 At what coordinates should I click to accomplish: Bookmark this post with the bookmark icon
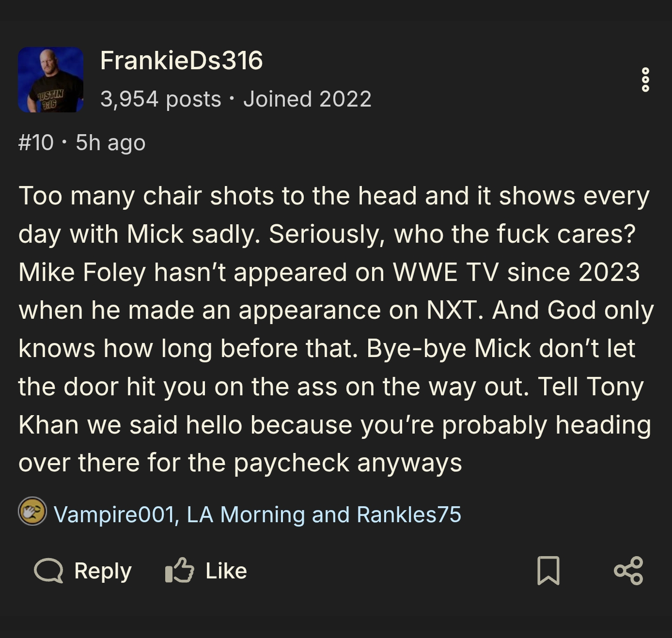click(548, 571)
